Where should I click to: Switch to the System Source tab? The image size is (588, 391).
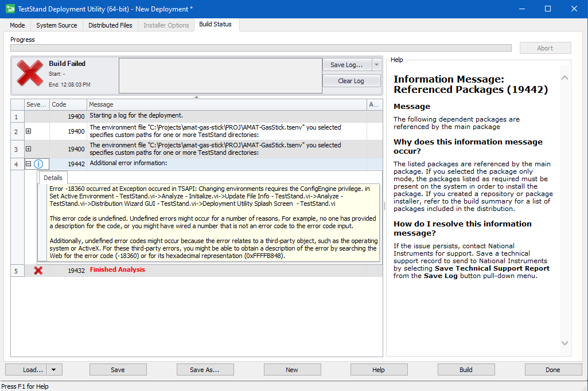pos(57,25)
